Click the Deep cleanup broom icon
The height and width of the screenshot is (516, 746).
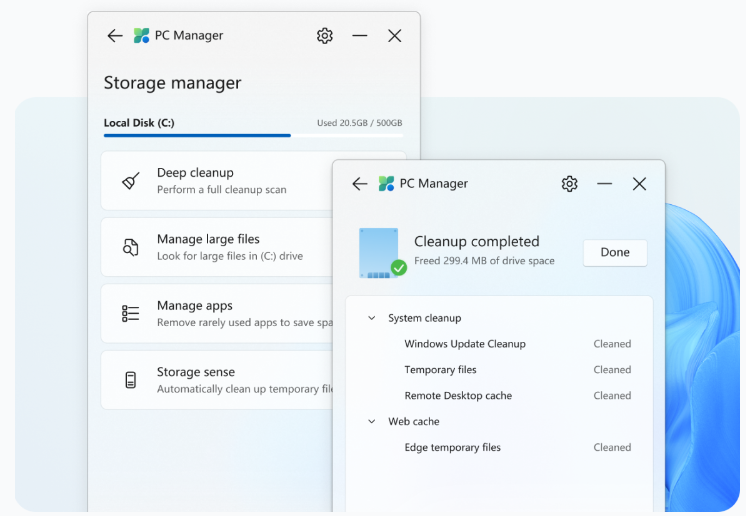[131, 181]
